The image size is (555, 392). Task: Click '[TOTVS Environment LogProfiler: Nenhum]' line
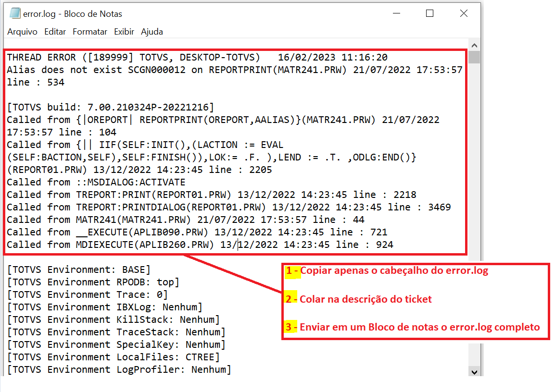click(119, 369)
